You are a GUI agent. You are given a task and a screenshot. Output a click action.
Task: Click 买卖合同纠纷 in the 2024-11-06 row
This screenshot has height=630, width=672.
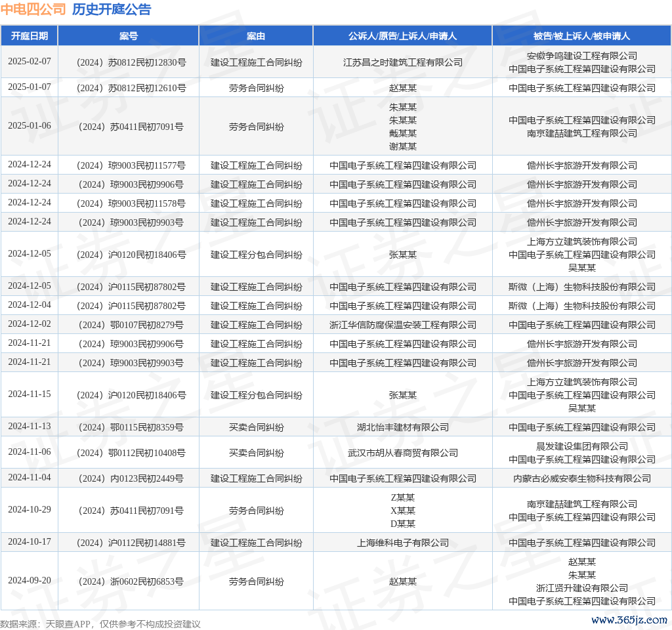256,453
